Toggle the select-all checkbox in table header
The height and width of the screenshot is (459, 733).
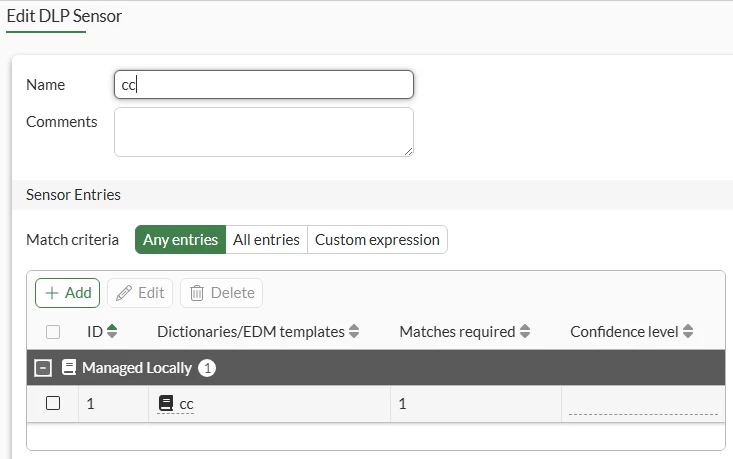[x=53, y=332]
